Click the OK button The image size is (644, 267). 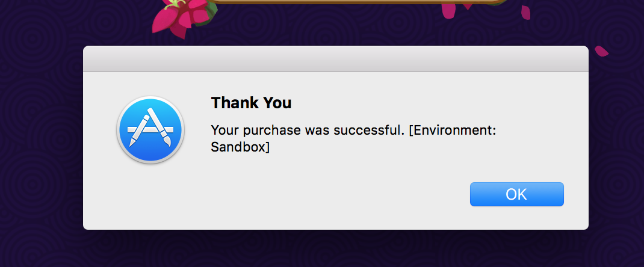(x=516, y=194)
